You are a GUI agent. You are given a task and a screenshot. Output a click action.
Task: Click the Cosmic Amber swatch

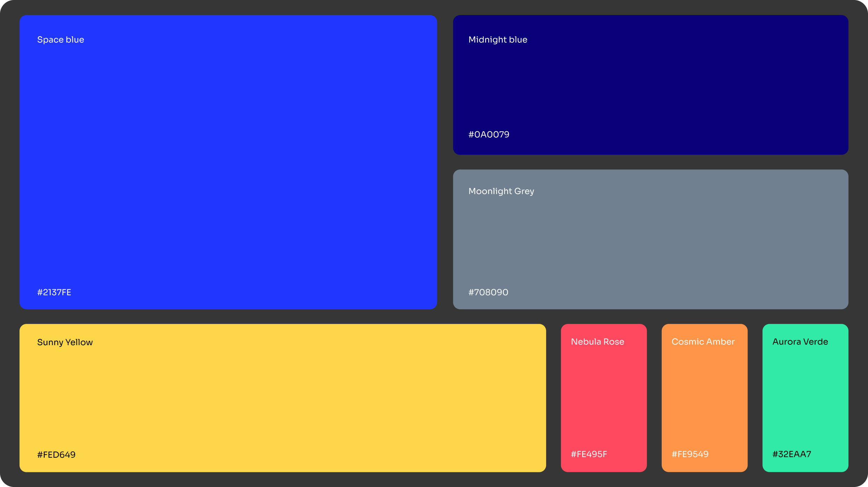[x=704, y=398]
